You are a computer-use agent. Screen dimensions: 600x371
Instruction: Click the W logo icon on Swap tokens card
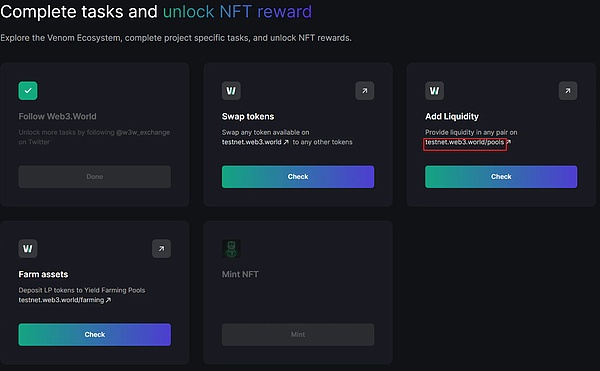point(231,91)
